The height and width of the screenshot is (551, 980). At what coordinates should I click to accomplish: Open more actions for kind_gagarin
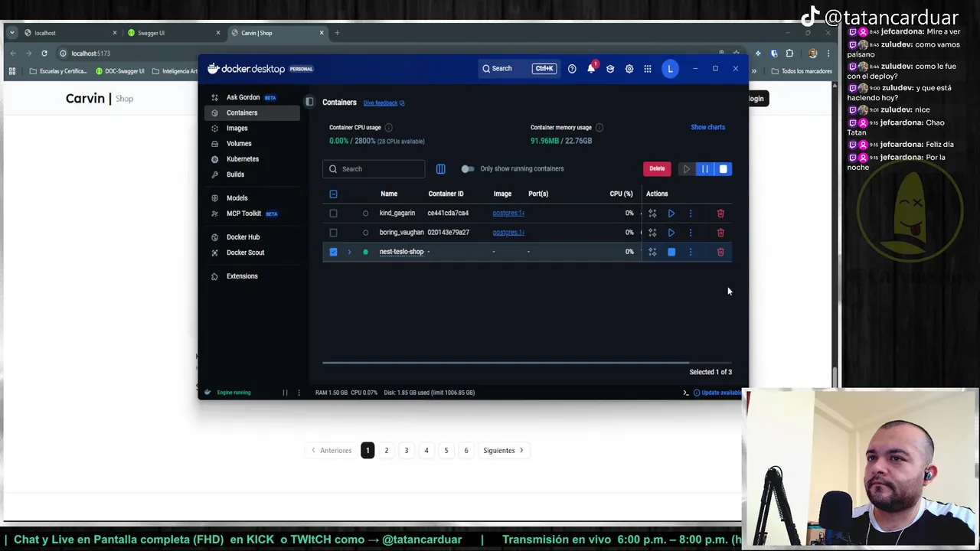click(691, 214)
